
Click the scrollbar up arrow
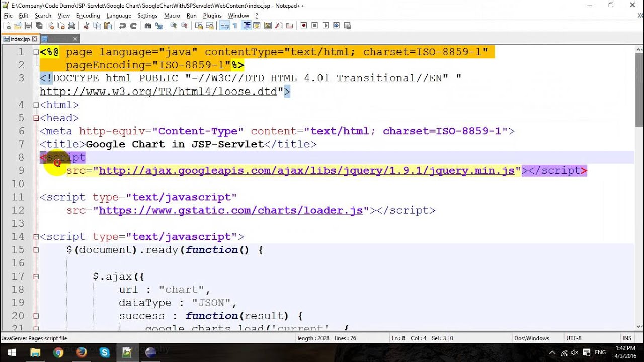tap(639, 49)
